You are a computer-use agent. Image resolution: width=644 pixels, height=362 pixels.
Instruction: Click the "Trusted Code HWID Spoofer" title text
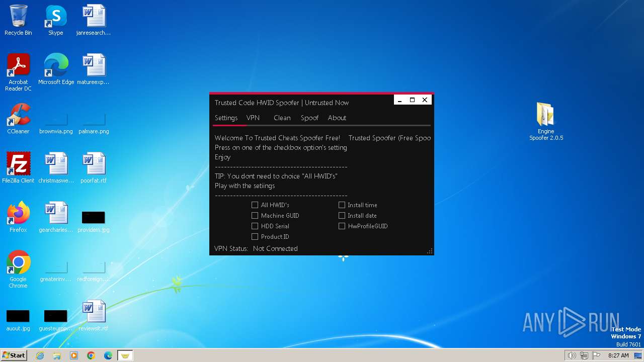257,103
